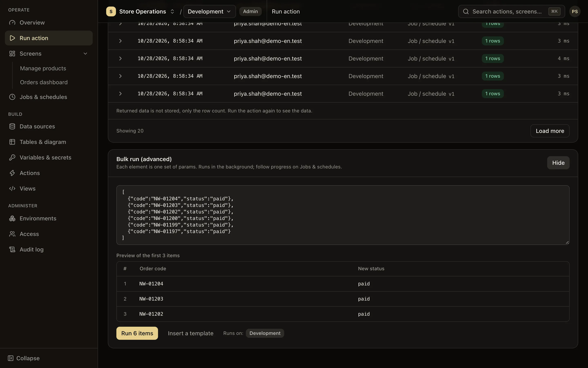Click the Store Operations S logo
588x368 pixels.
111,11
